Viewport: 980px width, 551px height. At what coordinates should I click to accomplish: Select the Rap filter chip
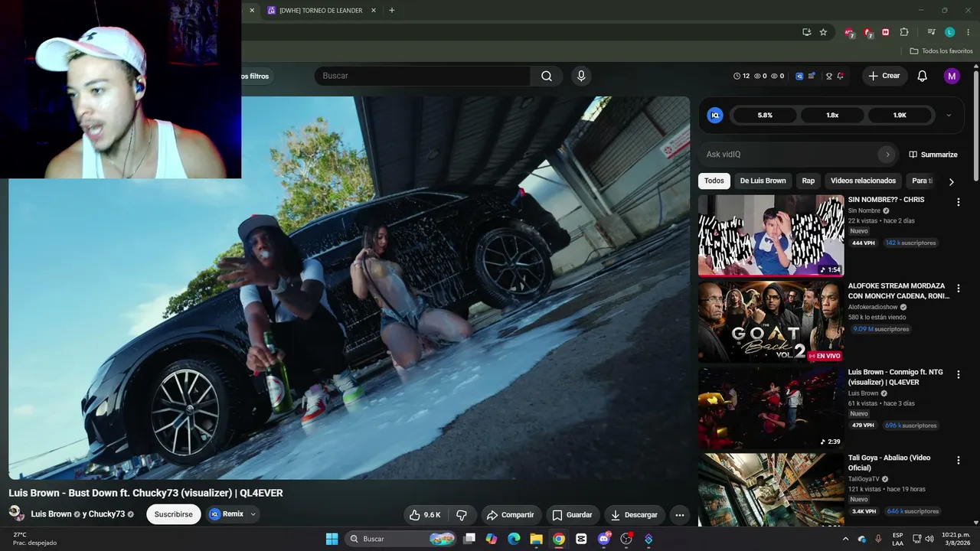[x=808, y=181]
